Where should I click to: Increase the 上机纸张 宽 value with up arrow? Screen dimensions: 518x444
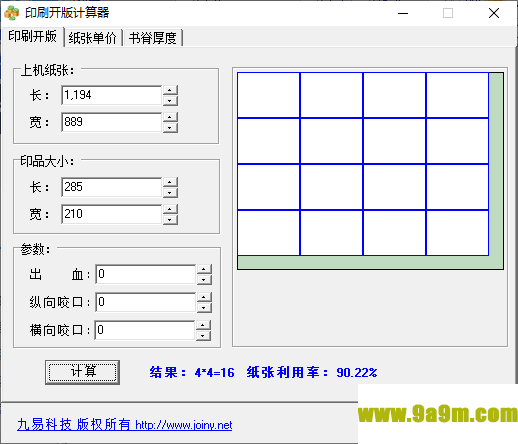click(170, 117)
